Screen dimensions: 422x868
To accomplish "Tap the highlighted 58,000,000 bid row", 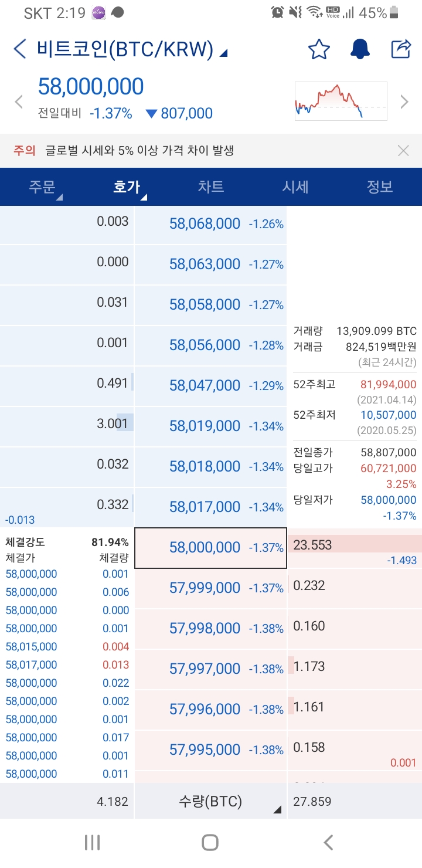I will tap(210, 548).
